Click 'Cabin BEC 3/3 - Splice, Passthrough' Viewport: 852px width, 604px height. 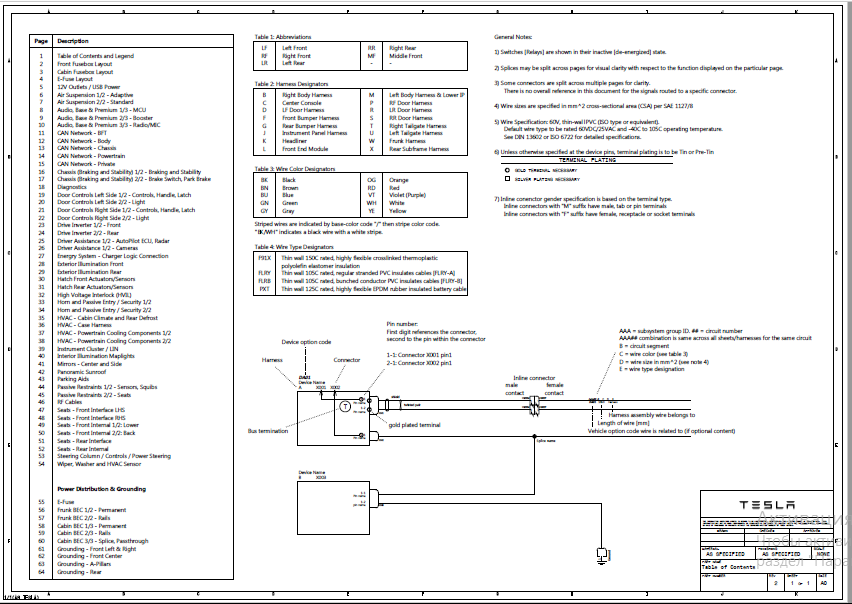(103, 541)
